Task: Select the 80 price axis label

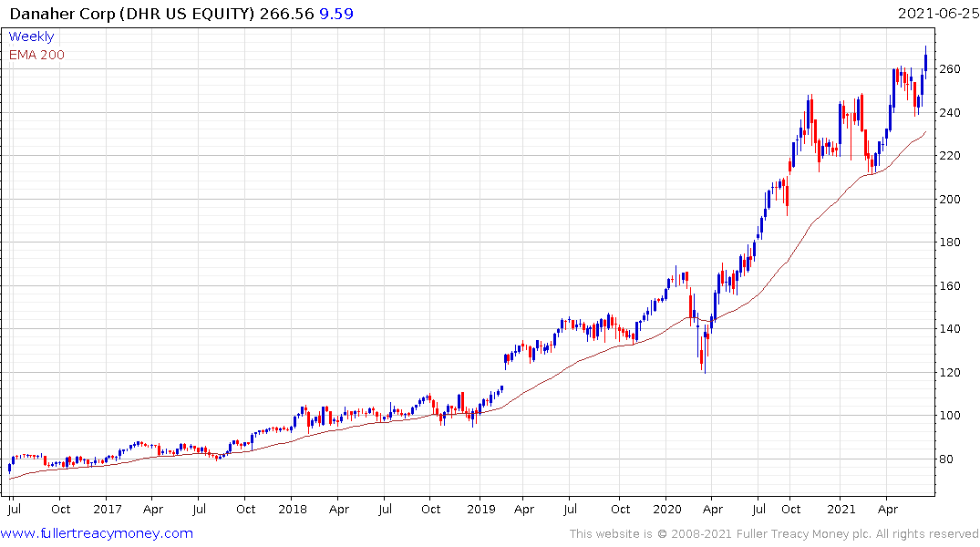Action: pyautogui.click(x=946, y=459)
